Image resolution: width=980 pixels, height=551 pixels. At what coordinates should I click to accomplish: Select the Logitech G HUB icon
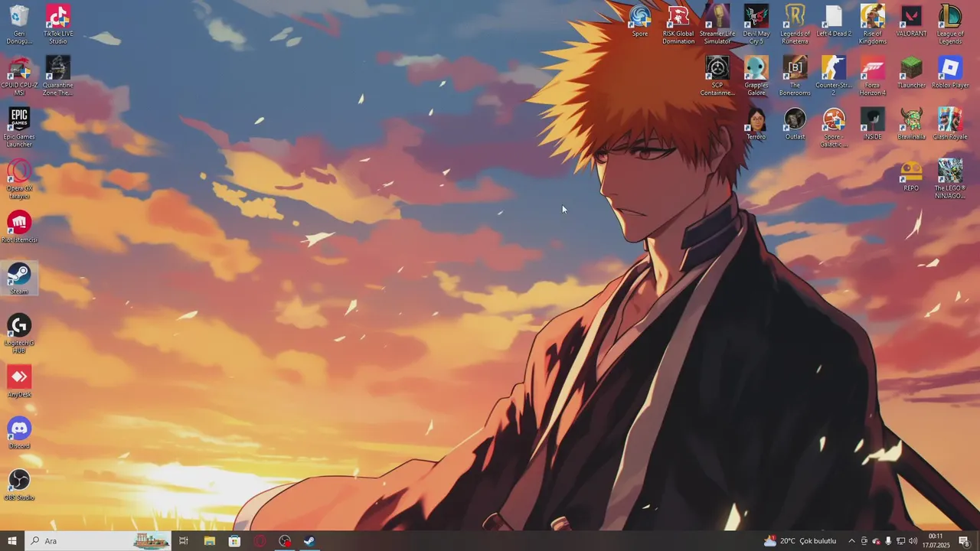point(19,334)
